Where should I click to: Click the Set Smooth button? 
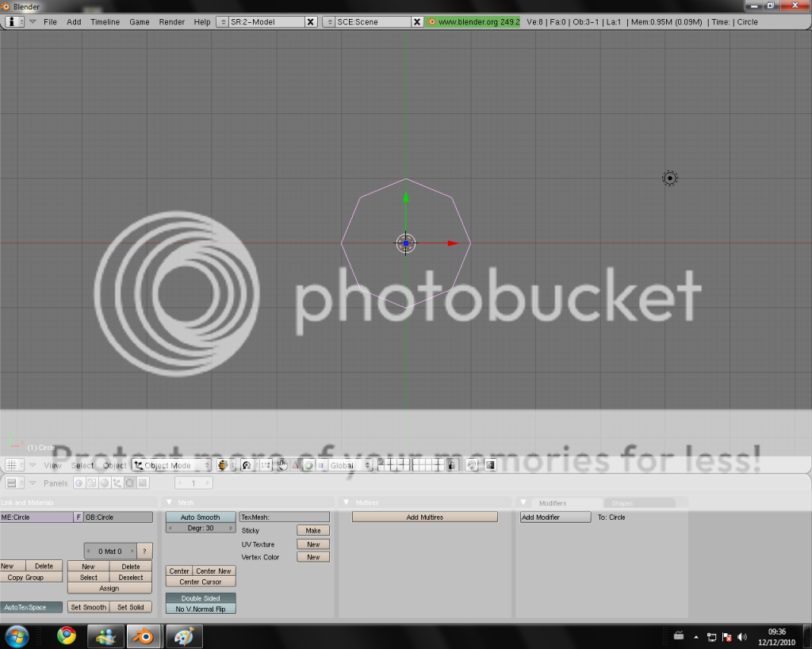(x=89, y=607)
